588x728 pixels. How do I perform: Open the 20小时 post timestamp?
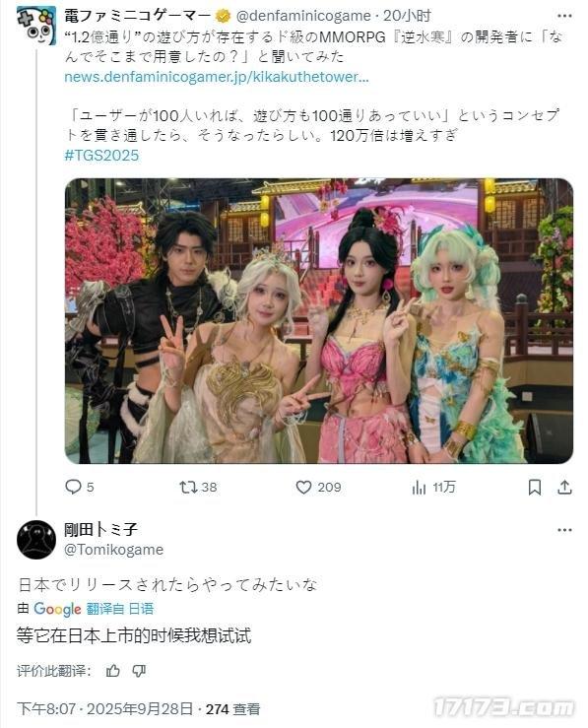[x=407, y=16]
